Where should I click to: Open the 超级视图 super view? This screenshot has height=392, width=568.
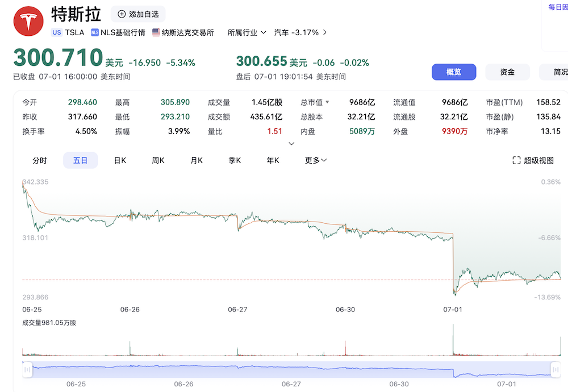[534, 160]
